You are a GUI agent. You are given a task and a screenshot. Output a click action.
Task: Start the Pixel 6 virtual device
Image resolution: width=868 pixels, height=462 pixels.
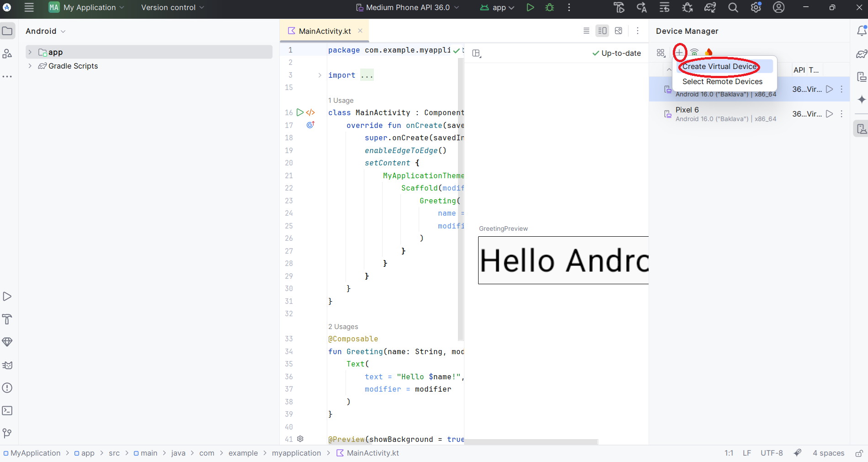point(829,114)
